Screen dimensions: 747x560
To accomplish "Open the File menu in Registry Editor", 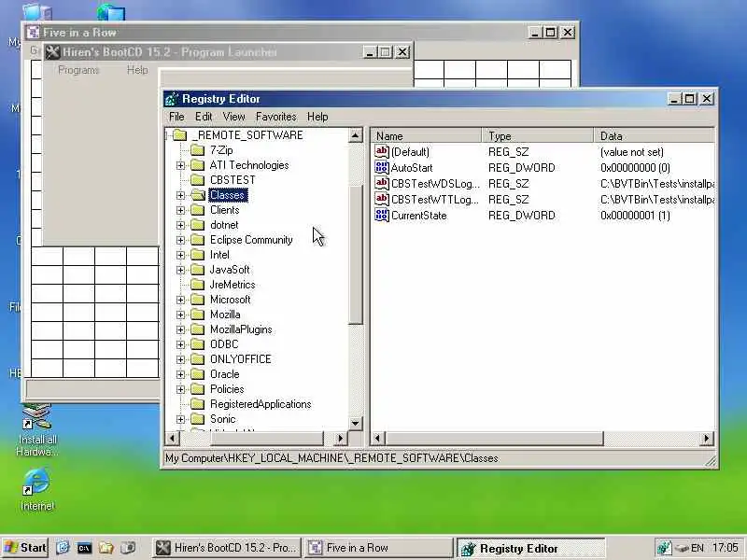I will [x=176, y=117].
